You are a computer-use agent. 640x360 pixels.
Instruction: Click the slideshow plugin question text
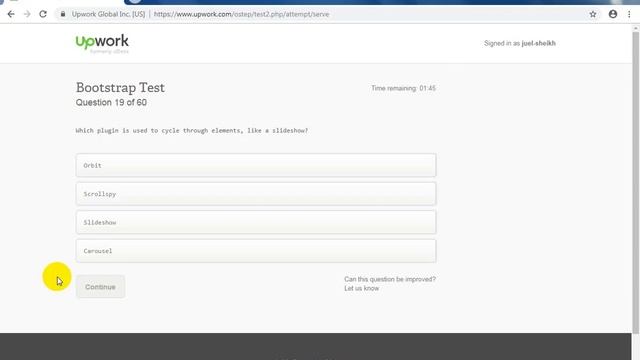pyautogui.click(x=192, y=131)
